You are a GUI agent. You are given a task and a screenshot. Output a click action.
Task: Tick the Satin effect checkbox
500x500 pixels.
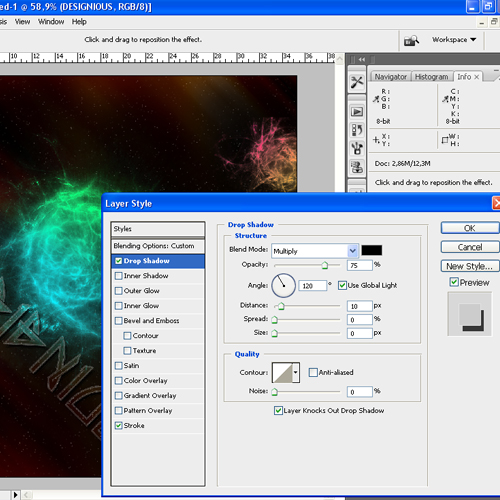(x=118, y=366)
